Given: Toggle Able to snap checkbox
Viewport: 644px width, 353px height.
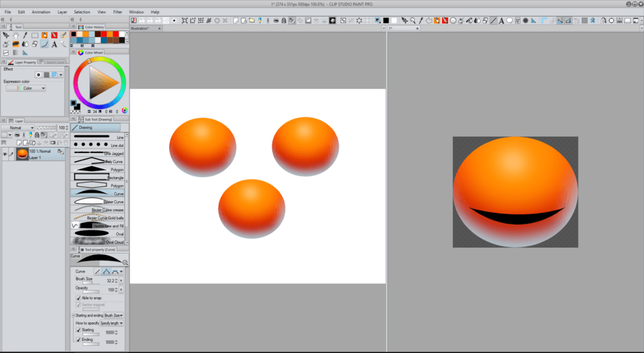Looking at the screenshot, I should click(78, 298).
